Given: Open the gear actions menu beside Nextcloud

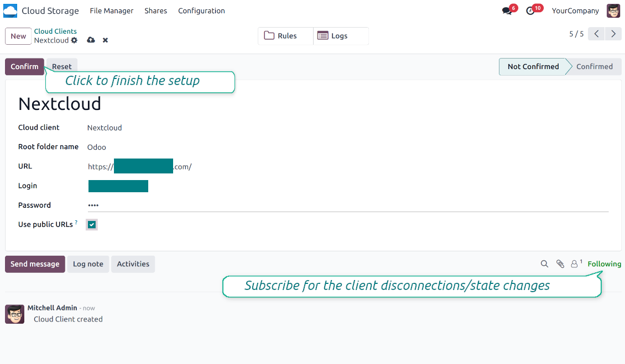Looking at the screenshot, I should click(74, 40).
